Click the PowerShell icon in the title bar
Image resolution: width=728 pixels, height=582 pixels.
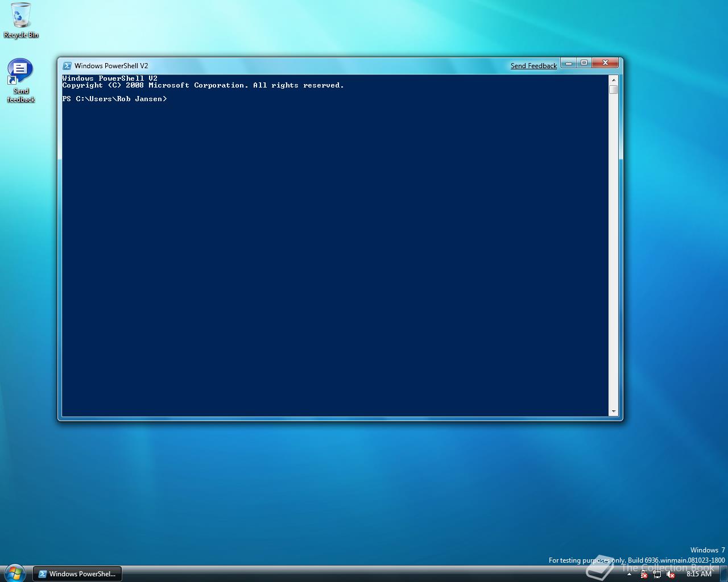click(68, 65)
